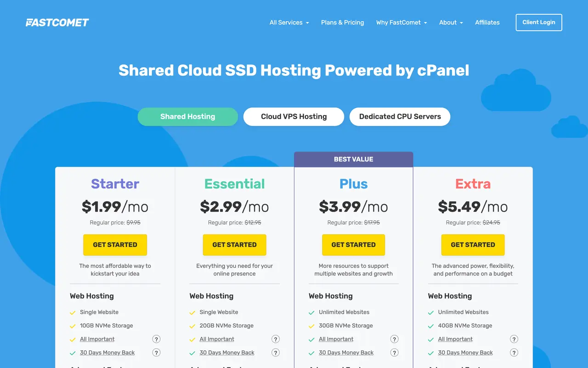Click the Plus plan title
The height and width of the screenshot is (368, 588).
pyautogui.click(x=353, y=184)
